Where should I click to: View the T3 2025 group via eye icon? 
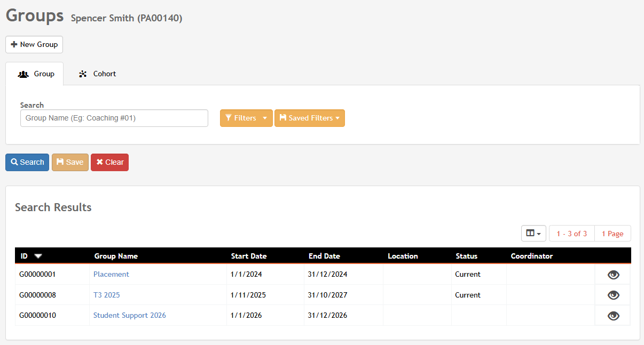(x=614, y=295)
